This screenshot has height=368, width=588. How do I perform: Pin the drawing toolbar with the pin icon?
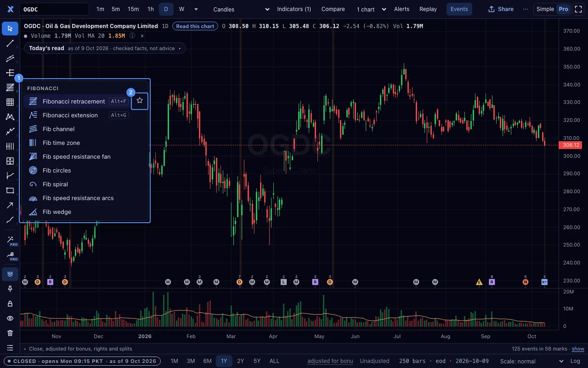[x=10, y=289]
